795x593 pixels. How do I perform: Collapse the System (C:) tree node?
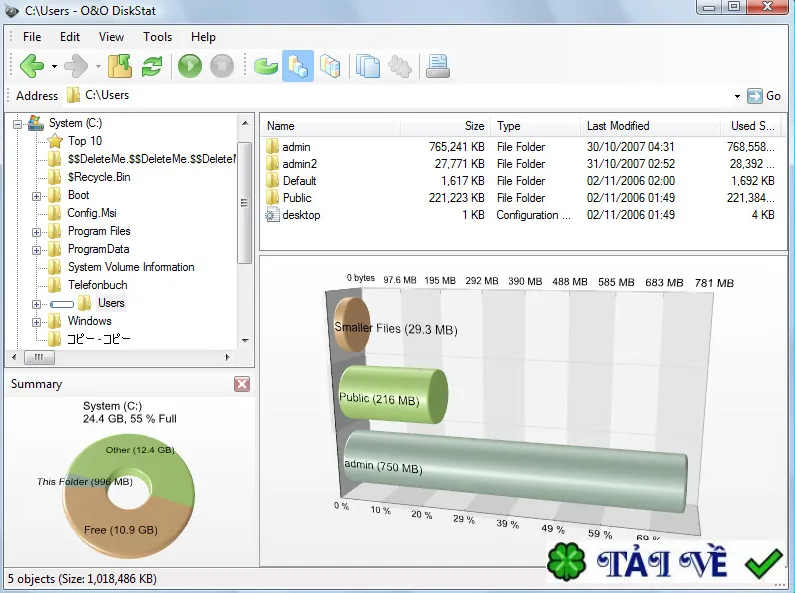[x=18, y=124]
